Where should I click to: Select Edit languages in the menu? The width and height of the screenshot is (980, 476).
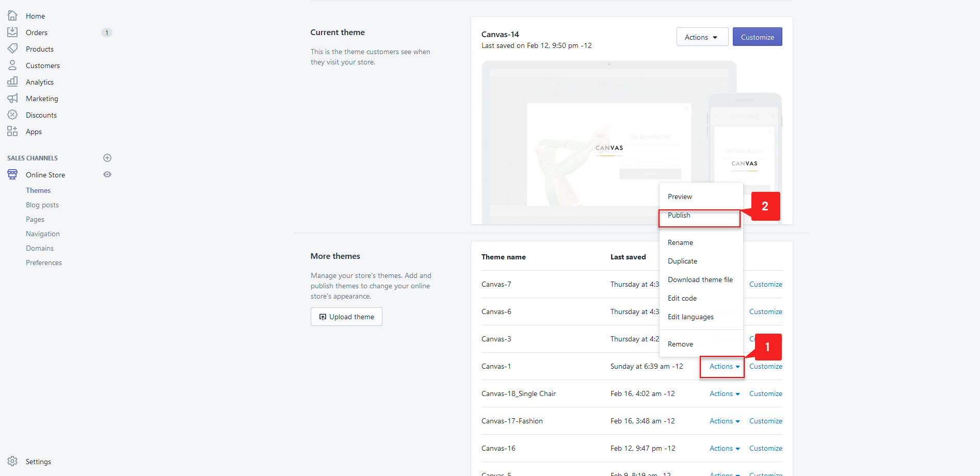pyautogui.click(x=690, y=317)
